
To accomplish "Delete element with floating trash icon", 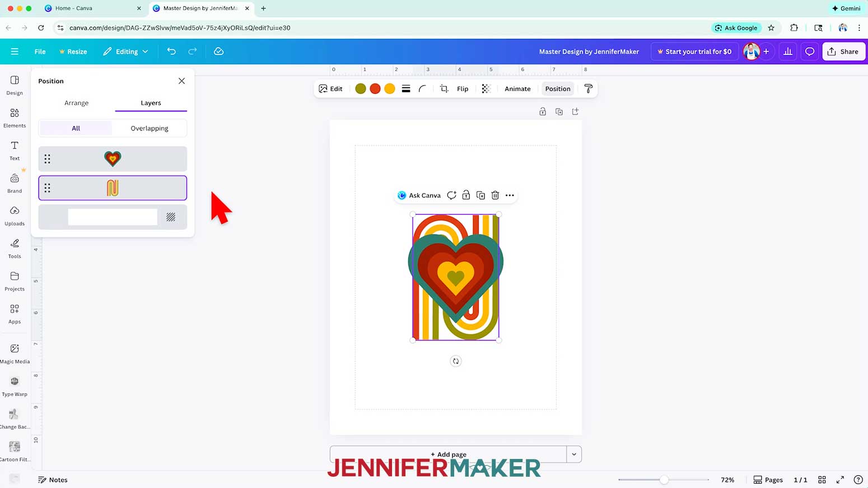I will tap(495, 195).
